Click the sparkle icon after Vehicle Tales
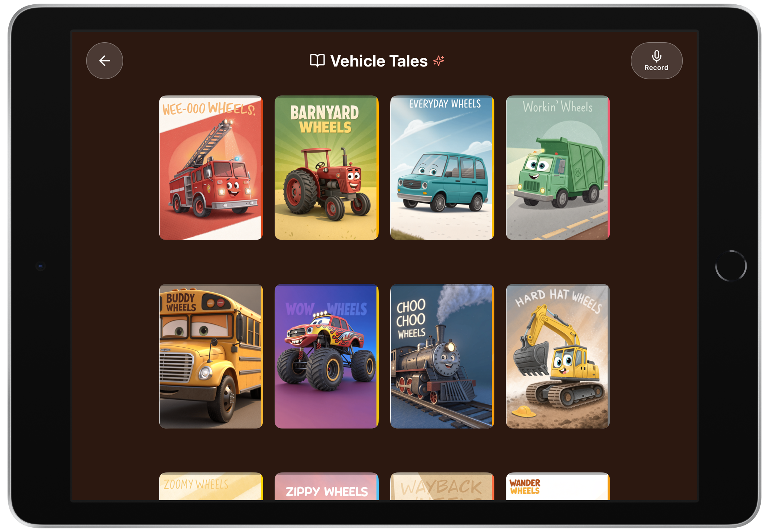Viewport: 769px width, 532px height. click(x=439, y=61)
